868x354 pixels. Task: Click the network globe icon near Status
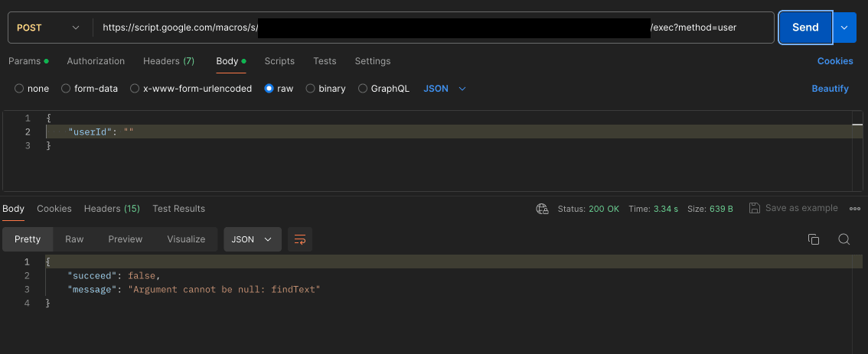[x=543, y=209]
